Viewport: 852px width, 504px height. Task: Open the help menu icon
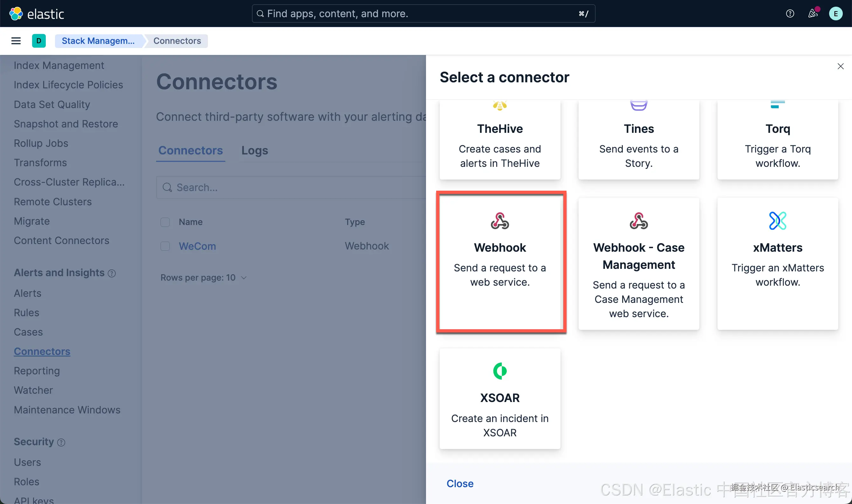pyautogui.click(x=790, y=14)
